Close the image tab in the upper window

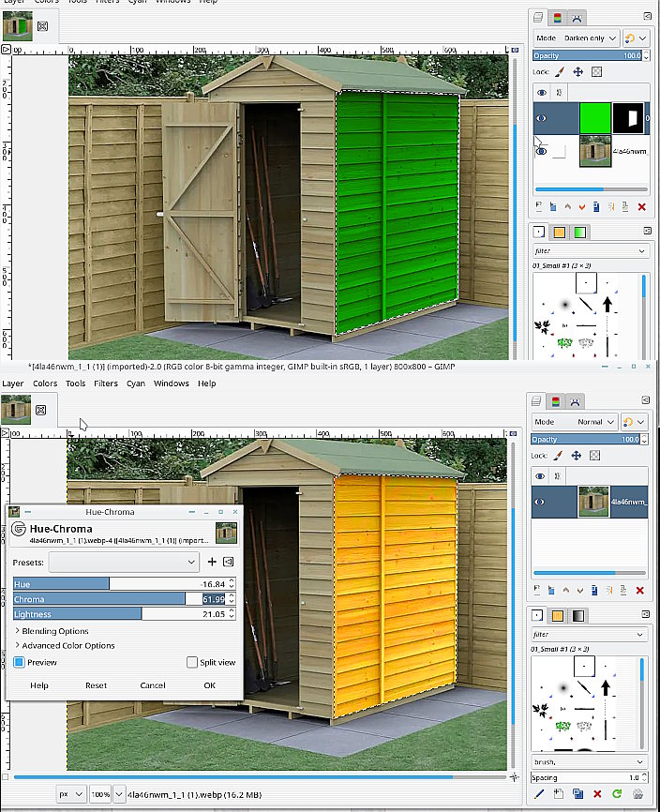43,26
